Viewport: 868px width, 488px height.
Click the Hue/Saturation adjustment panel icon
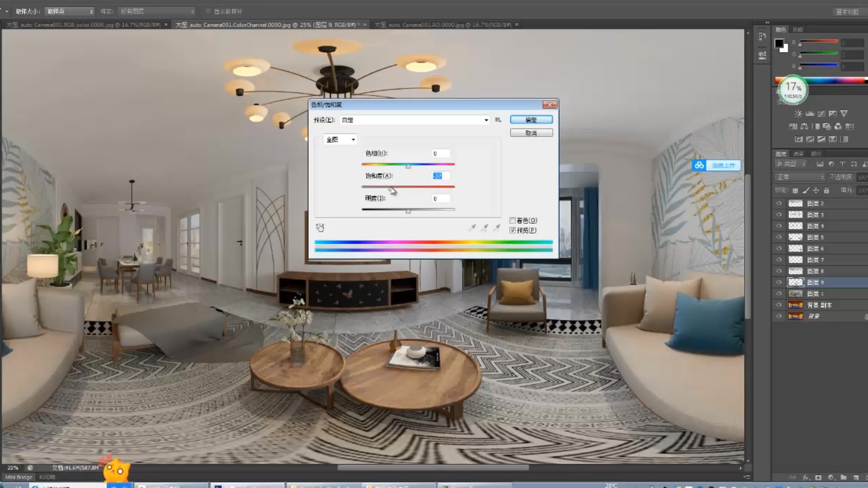point(793,126)
